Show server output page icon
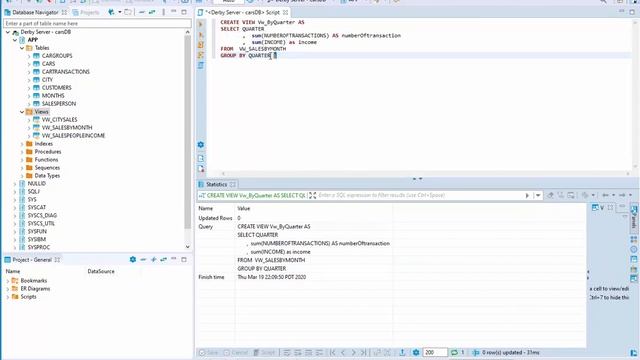 [x=200, y=158]
